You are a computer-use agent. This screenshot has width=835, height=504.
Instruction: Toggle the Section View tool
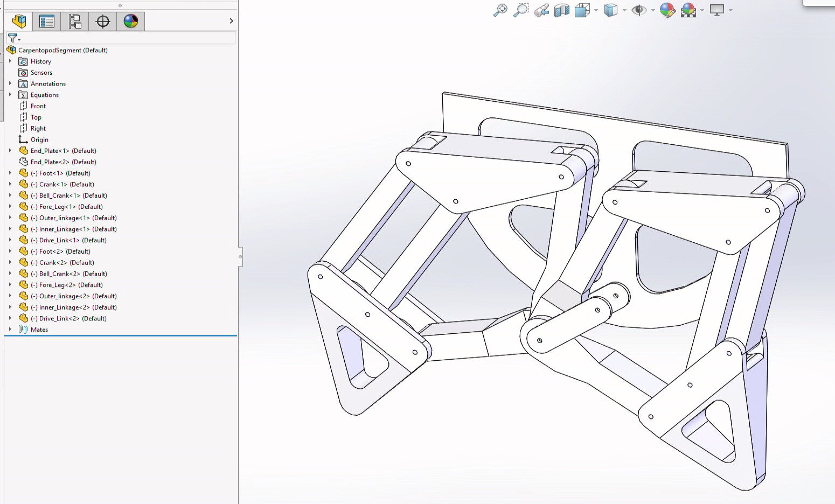coord(561,10)
